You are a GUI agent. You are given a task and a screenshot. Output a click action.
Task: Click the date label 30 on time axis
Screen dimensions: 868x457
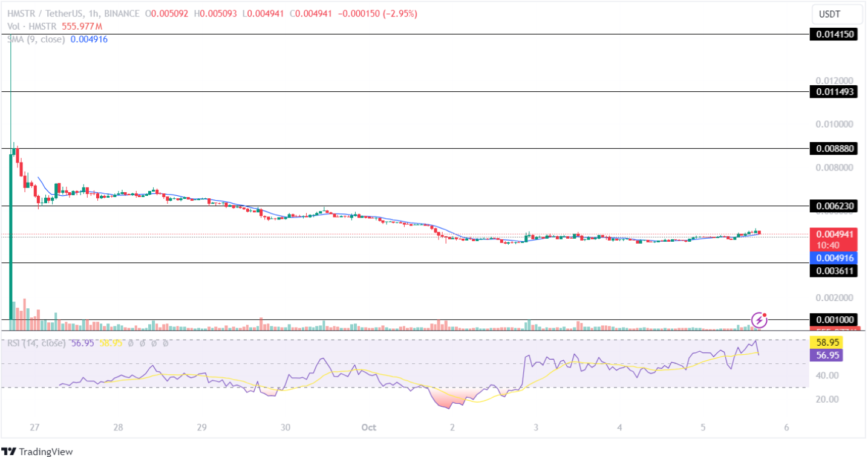[x=286, y=427]
